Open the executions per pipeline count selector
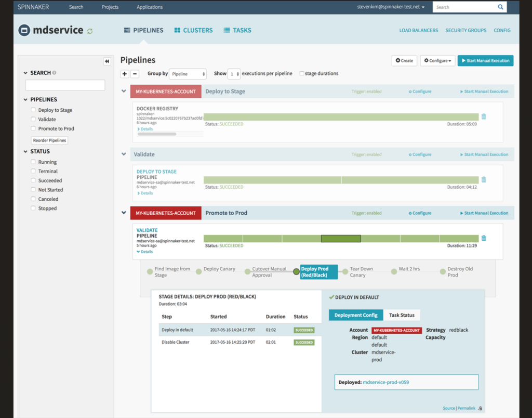This screenshot has width=532, height=418. coord(234,74)
